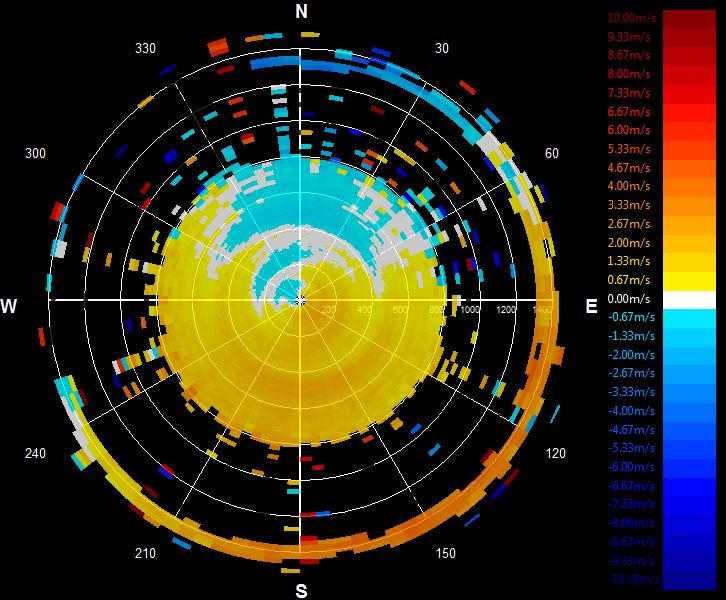Image resolution: width=726 pixels, height=600 pixels.
Task: Click the 330 degree azimuth label
Action: (x=145, y=48)
